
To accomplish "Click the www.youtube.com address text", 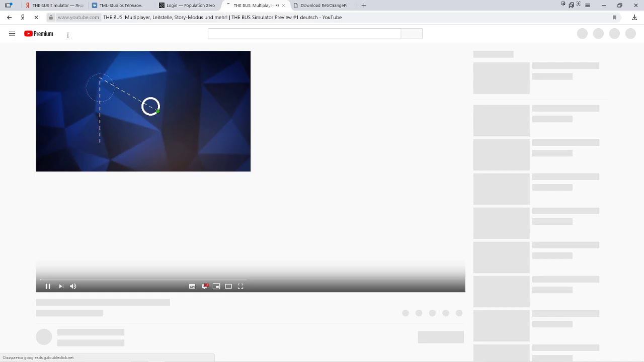I will [x=78, y=17].
